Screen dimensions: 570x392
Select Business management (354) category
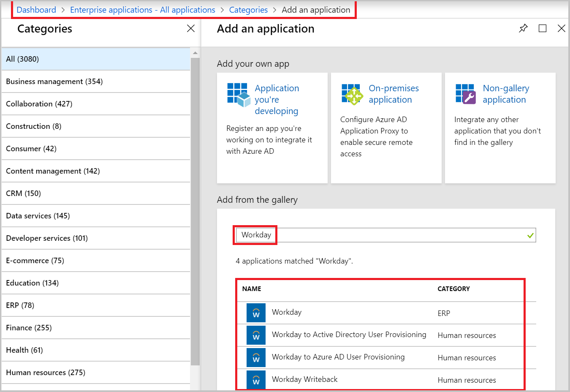(x=96, y=82)
